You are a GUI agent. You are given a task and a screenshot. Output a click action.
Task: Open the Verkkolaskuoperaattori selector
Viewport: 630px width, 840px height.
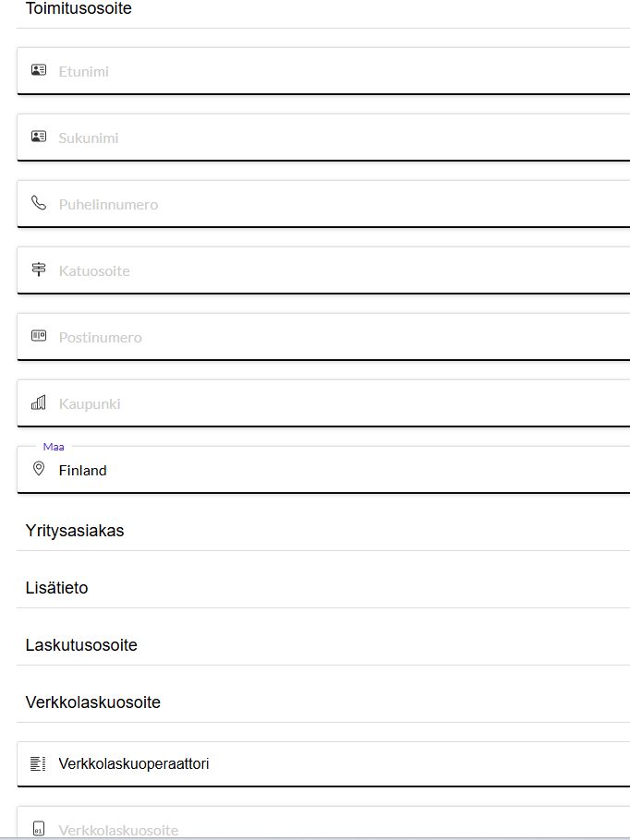click(324, 764)
